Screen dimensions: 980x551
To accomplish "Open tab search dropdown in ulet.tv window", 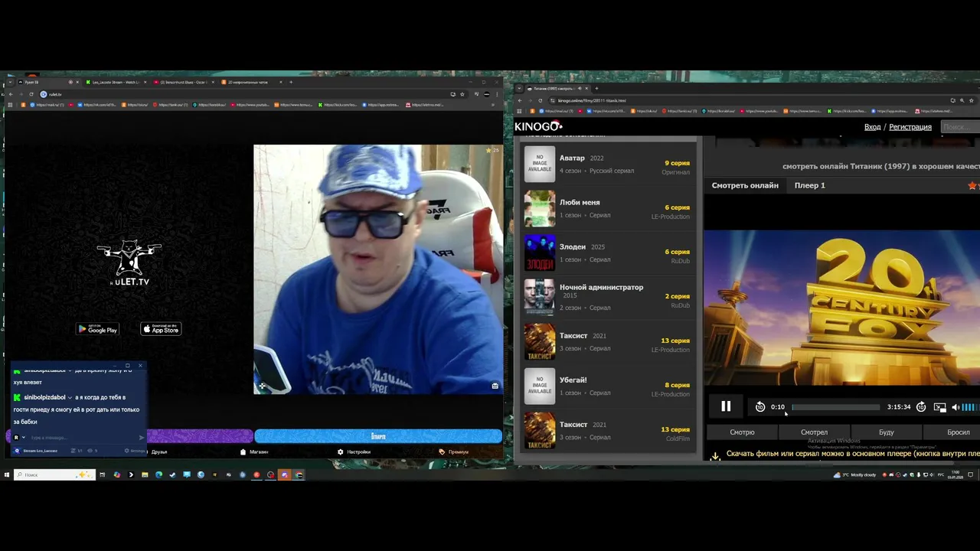I will 10,82.
